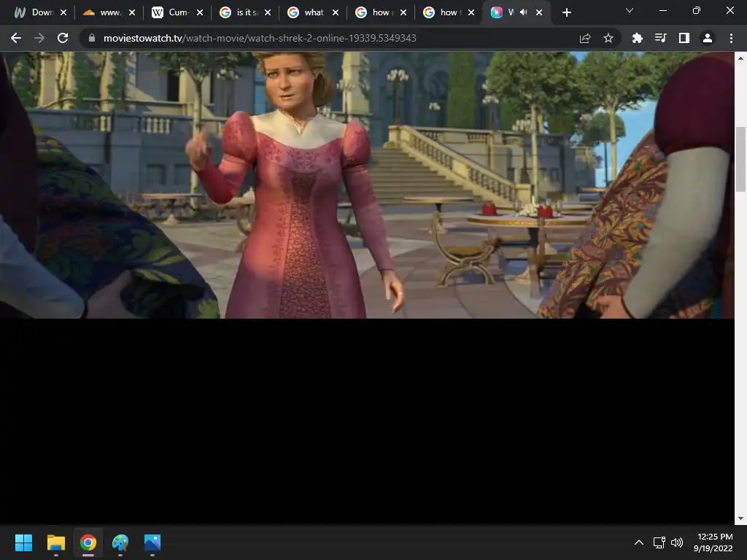
Task: View site security lock info
Action: coord(92,38)
